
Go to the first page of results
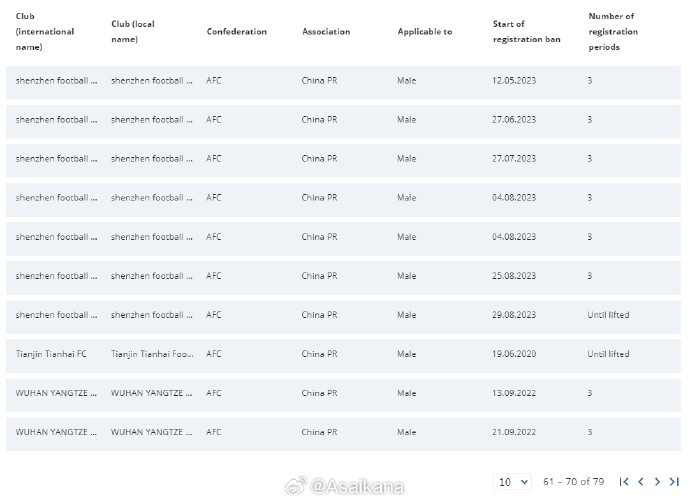(x=624, y=482)
